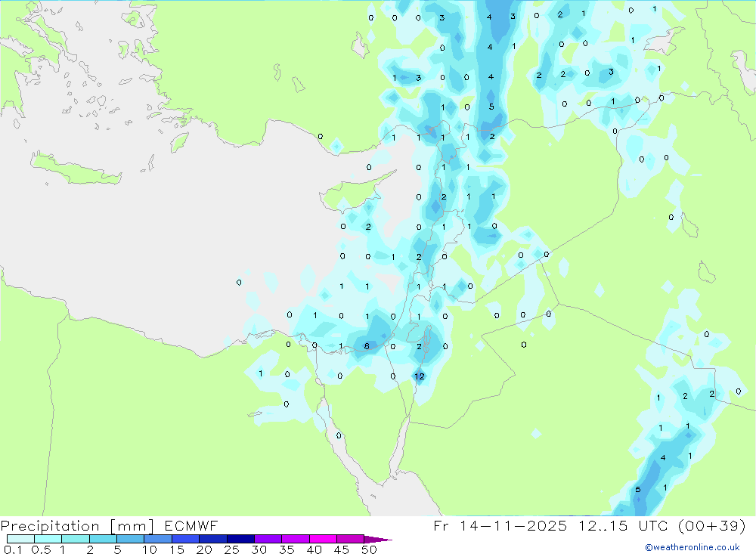Click the legend label "0.1"

pyautogui.click(x=13, y=549)
